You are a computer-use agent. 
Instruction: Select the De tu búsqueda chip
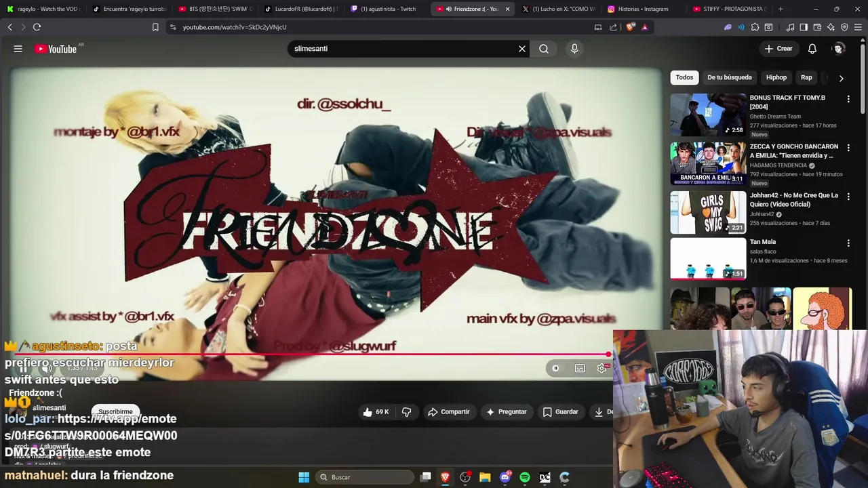click(x=730, y=77)
